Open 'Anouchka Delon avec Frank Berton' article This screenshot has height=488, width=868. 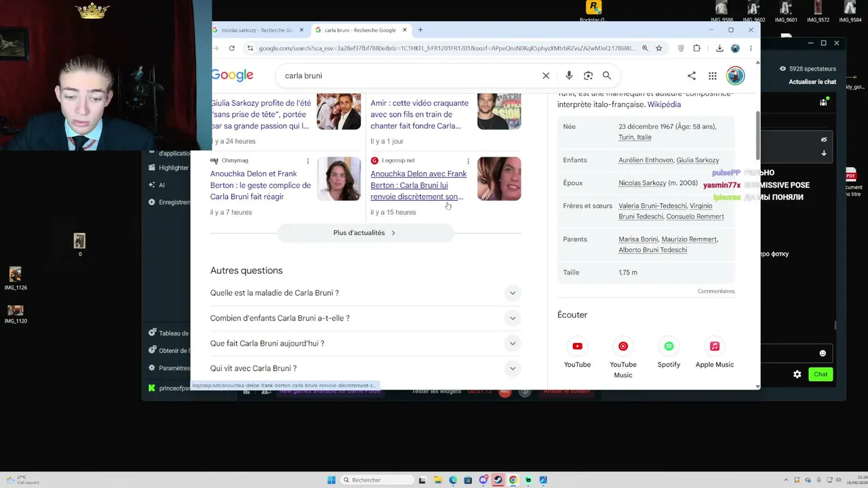coord(418,185)
